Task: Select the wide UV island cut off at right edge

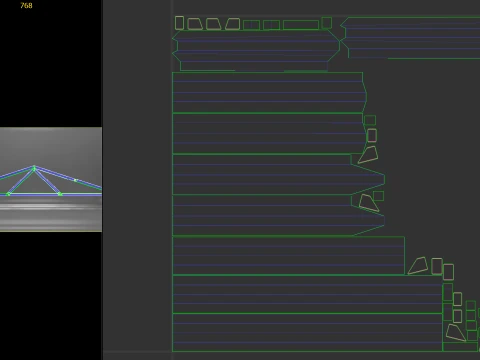Action: (410, 38)
